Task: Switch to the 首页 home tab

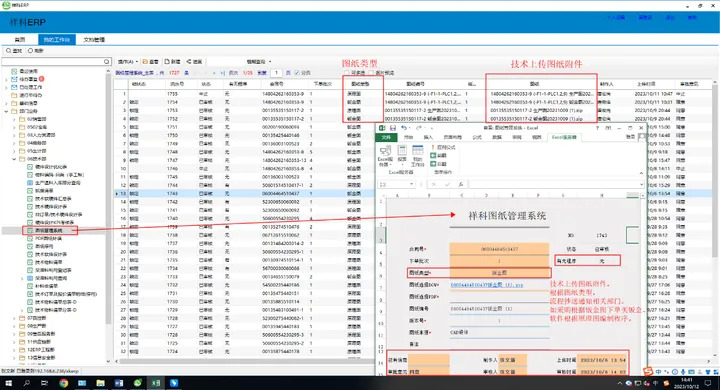Action: click(20, 40)
